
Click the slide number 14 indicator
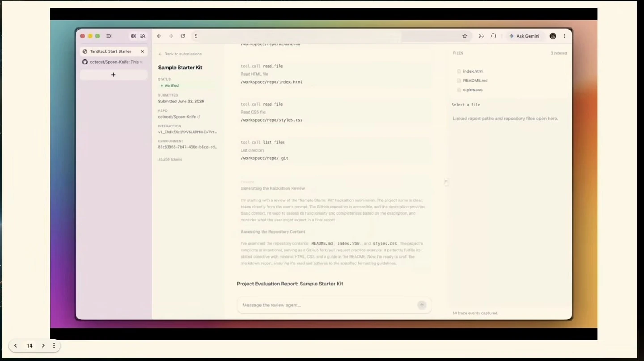click(30, 346)
